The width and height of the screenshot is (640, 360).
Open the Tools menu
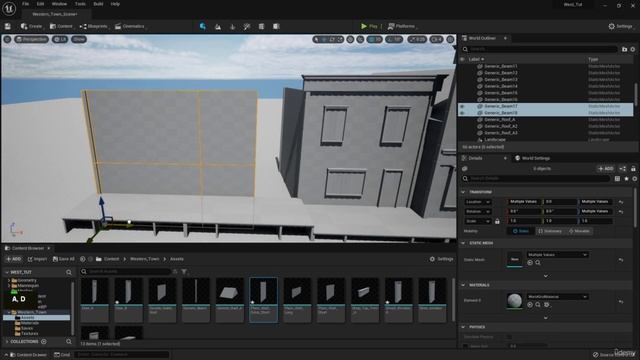click(x=80, y=4)
